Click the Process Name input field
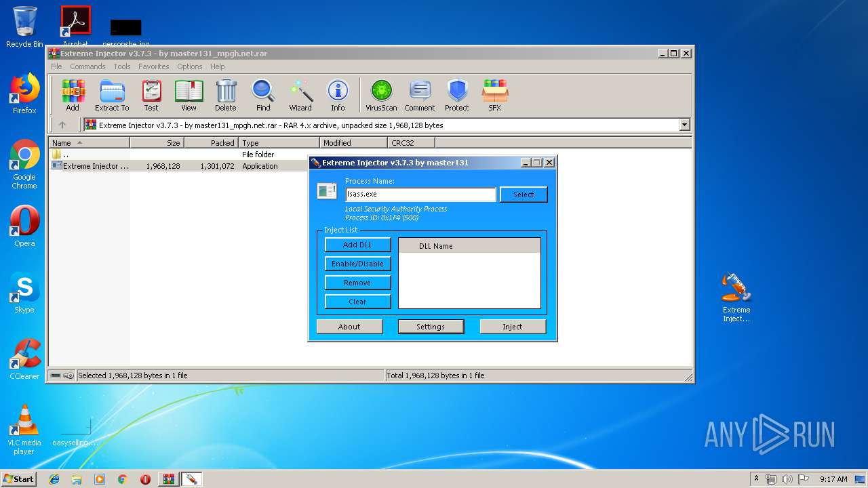 (x=420, y=194)
